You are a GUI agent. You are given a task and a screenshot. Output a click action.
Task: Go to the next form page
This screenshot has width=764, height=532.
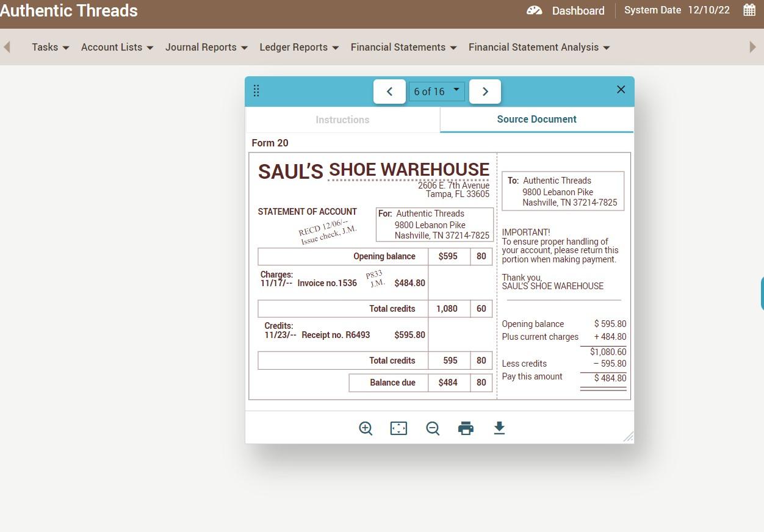pos(485,91)
